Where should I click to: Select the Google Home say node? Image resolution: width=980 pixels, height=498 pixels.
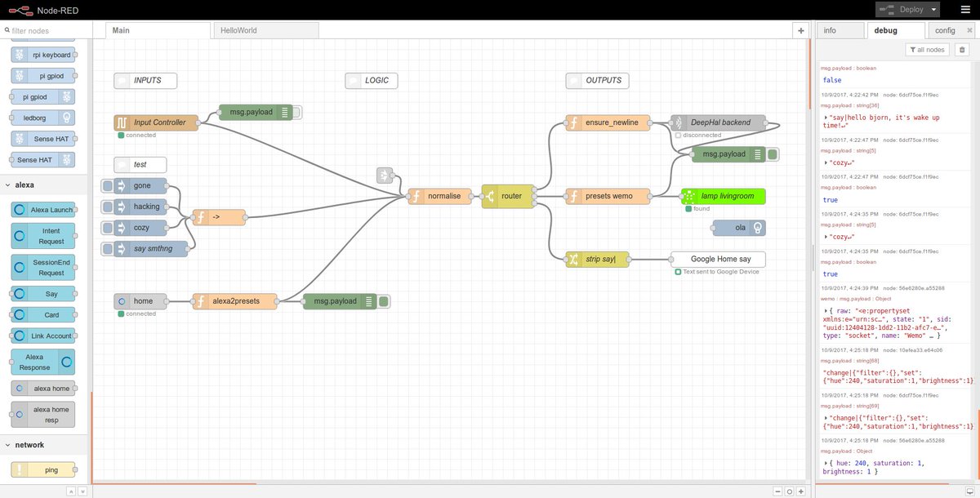pos(719,259)
